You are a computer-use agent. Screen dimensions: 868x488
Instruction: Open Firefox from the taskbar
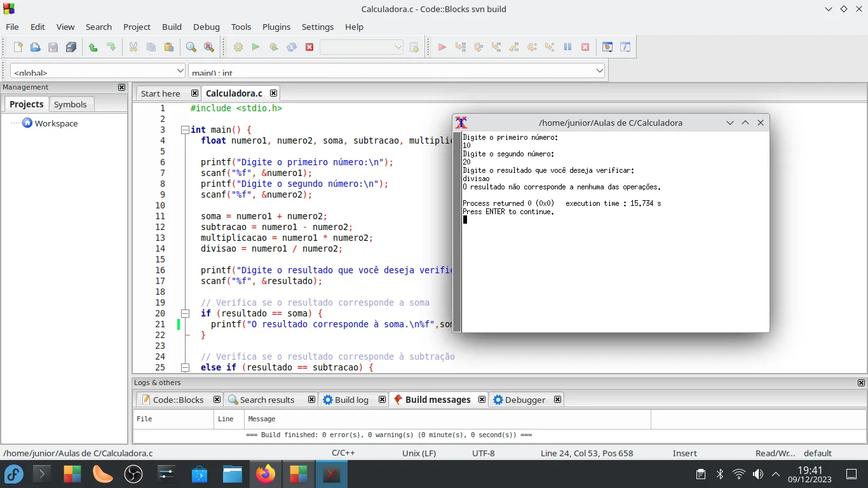tap(265, 474)
